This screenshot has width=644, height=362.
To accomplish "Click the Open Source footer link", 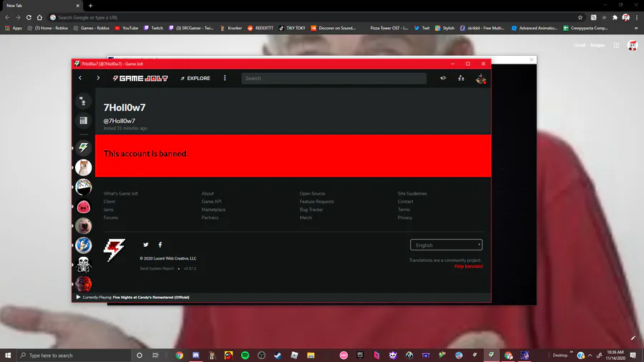I will tap(313, 193).
